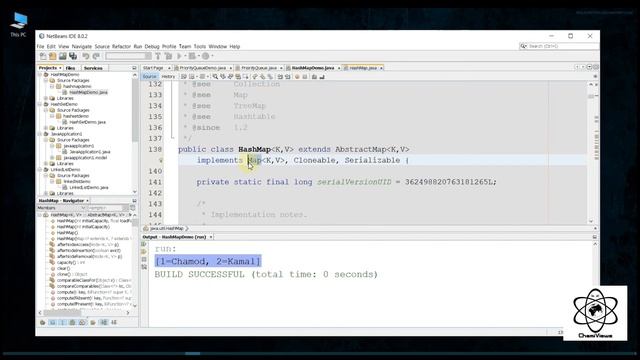Toggle Sort by Name button in Navigator

pyautogui.click(x=104, y=322)
